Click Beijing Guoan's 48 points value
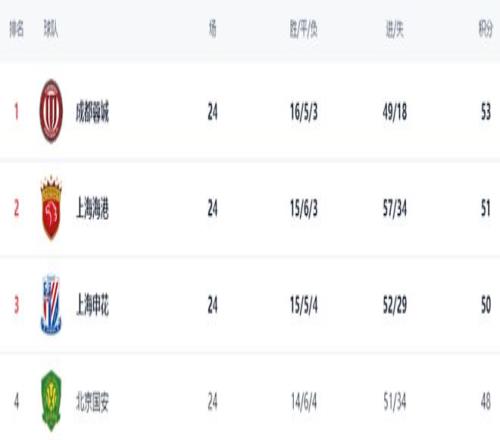The width and height of the screenshot is (500, 440). click(x=486, y=401)
